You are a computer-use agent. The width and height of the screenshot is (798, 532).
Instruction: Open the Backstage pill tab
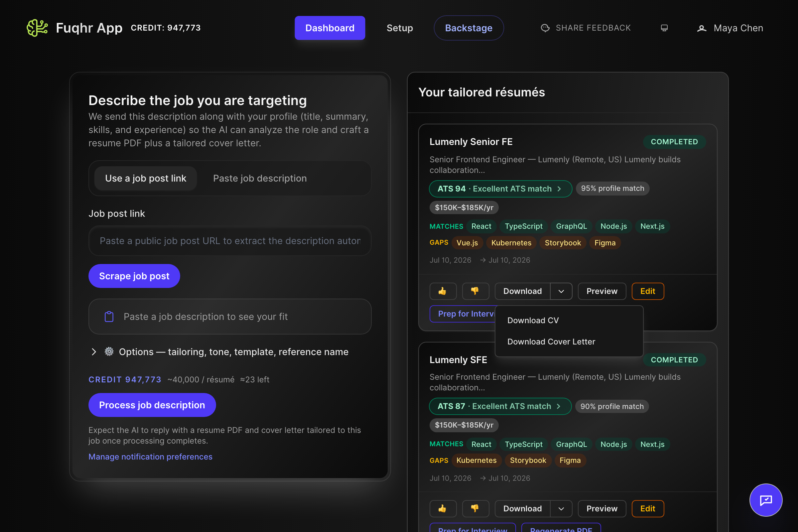click(468, 28)
